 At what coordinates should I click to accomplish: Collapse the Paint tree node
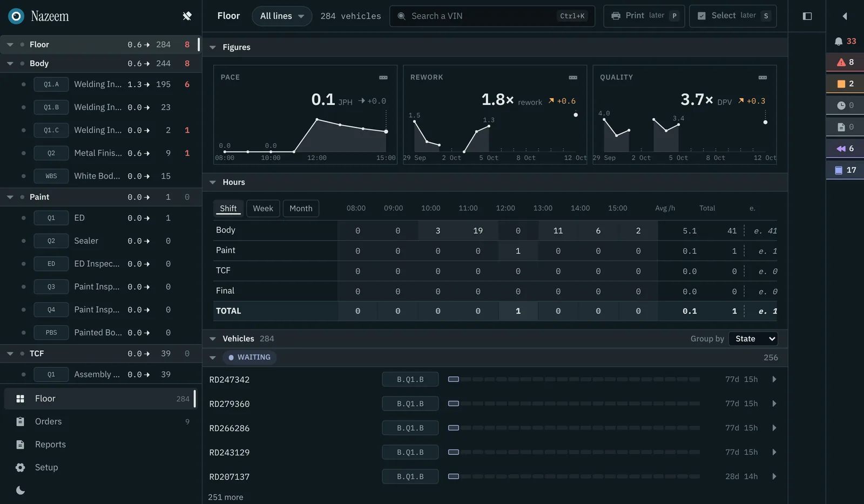coord(10,197)
